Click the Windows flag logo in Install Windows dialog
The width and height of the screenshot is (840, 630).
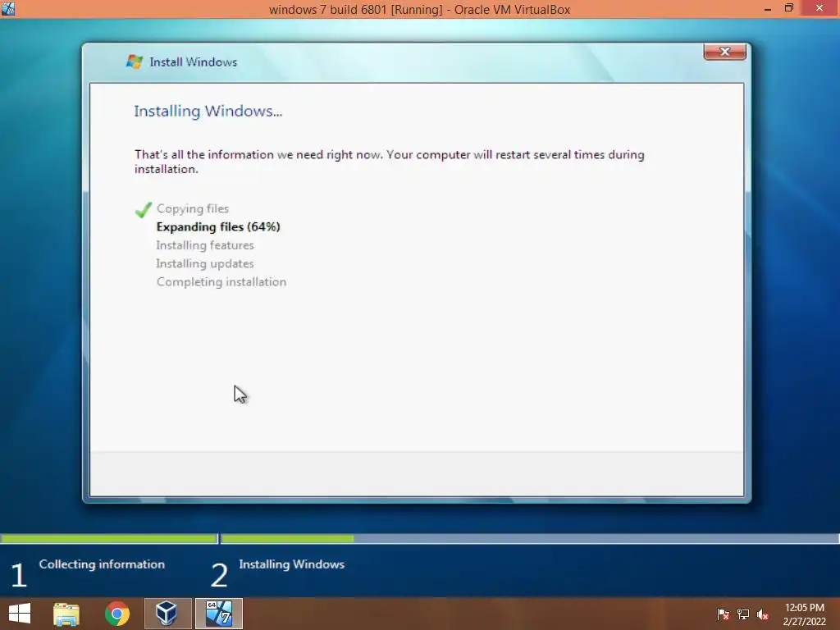[x=134, y=62]
